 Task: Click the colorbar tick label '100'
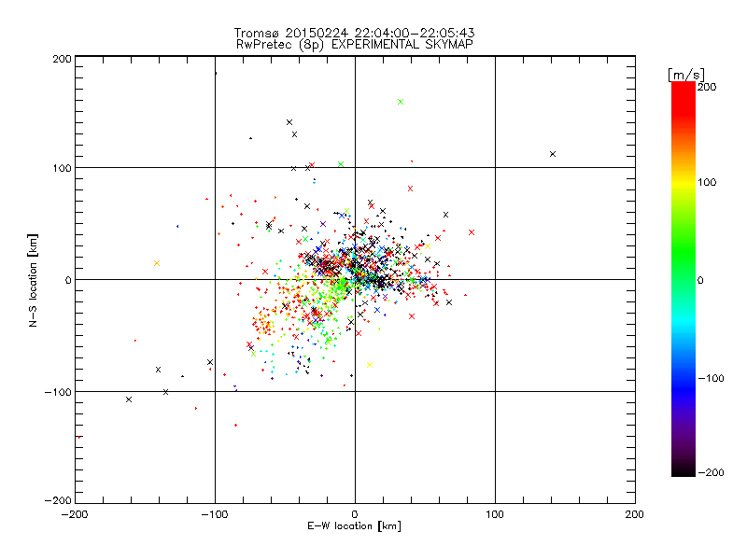pos(707,182)
